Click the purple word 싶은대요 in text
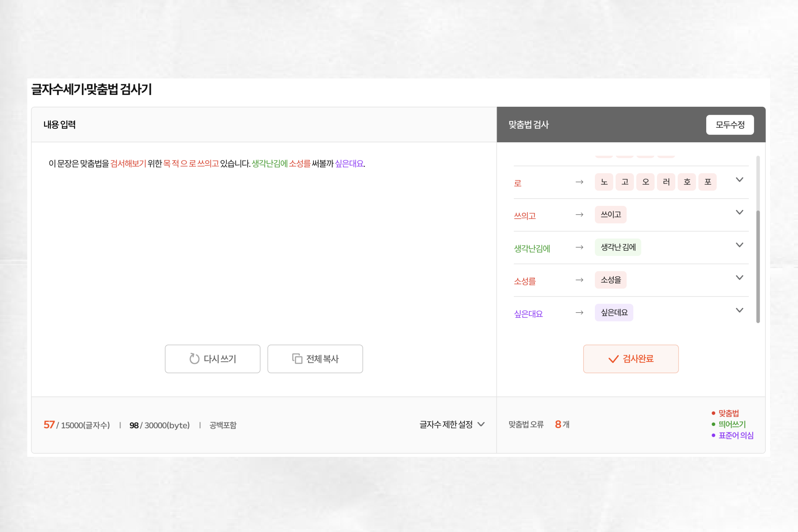Image resolution: width=798 pixels, height=532 pixels. [349, 164]
